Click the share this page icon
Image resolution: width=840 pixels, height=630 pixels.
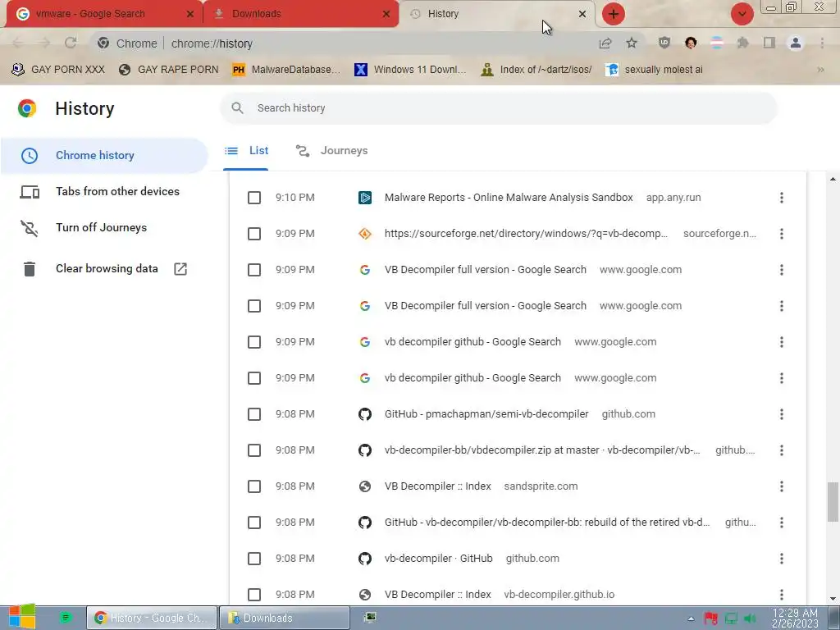pyautogui.click(x=605, y=43)
